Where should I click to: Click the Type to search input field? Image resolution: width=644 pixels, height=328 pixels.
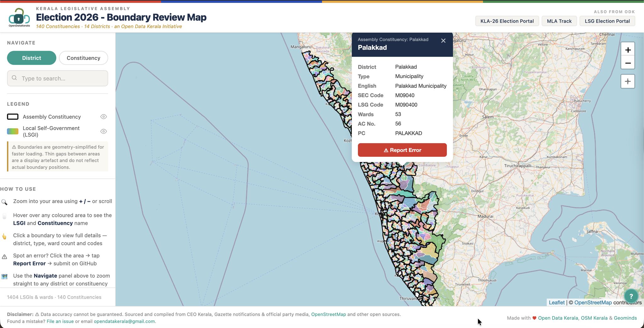(58, 78)
